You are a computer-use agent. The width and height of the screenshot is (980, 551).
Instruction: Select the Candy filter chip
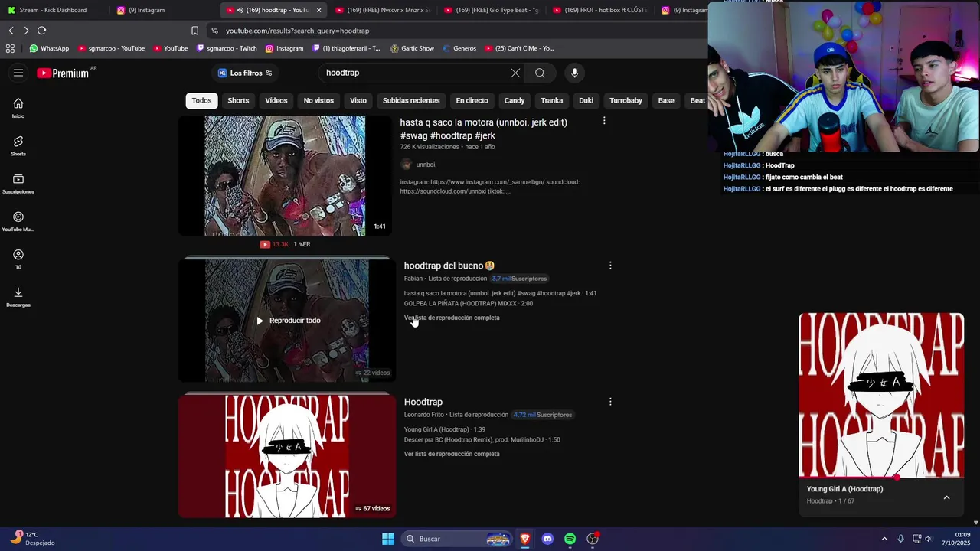(514, 100)
